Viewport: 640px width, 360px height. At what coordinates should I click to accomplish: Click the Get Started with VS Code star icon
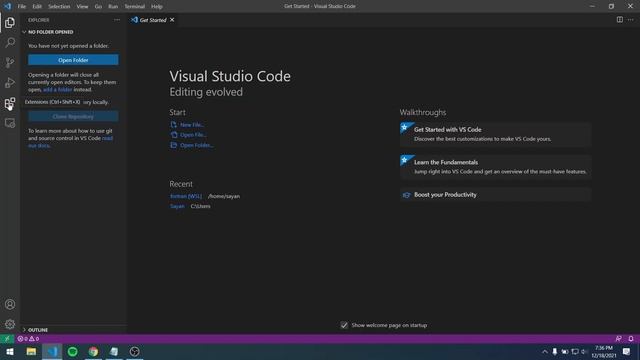tap(405, 128)
